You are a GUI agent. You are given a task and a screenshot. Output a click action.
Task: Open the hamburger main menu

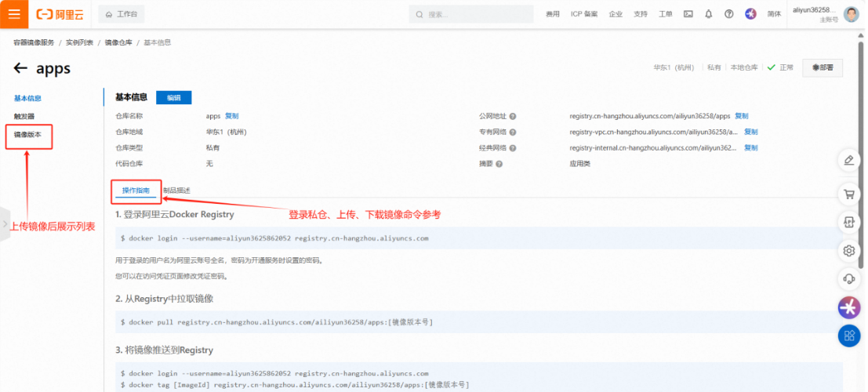click(x=14, y=14)
